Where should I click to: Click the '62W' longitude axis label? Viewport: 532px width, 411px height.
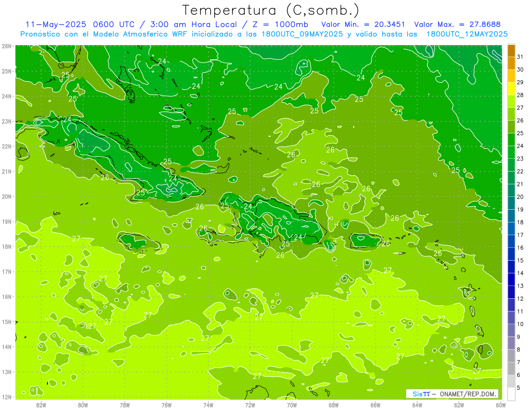(x=459, y=405)
